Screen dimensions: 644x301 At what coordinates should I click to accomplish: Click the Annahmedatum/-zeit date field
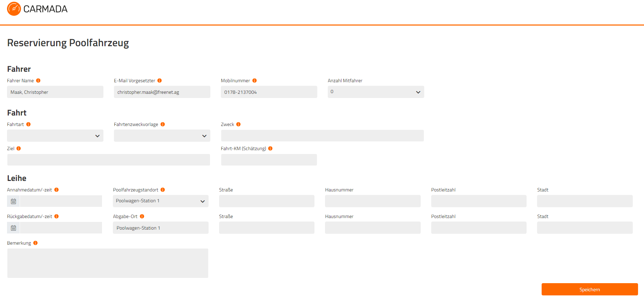pyautogui.click(x=61, y=201)
